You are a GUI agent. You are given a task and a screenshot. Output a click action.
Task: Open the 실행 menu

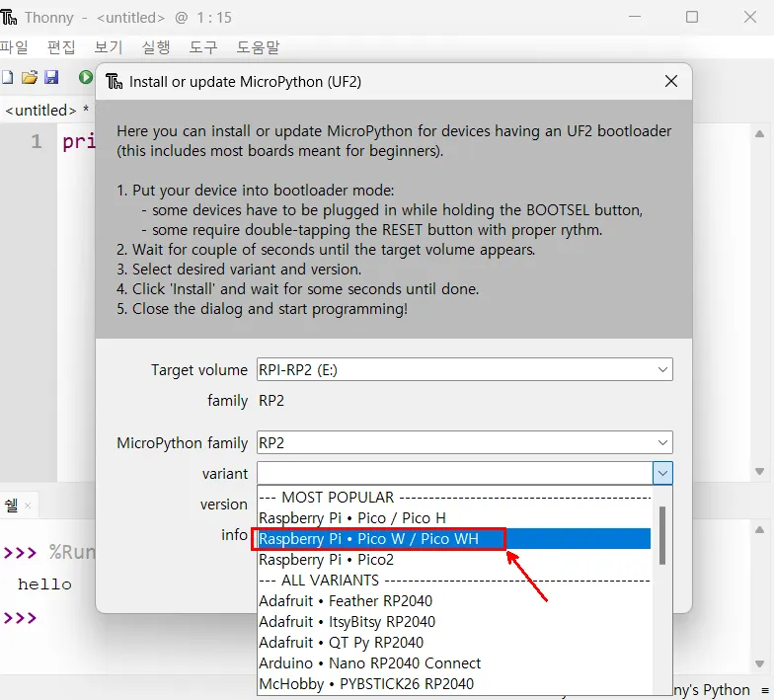pos(156,47)
